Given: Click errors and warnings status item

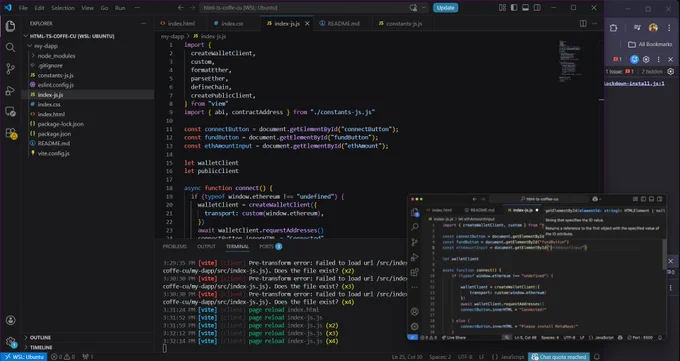Looking at the screenshot, I should pyautogui.click(x=63, y=357).
